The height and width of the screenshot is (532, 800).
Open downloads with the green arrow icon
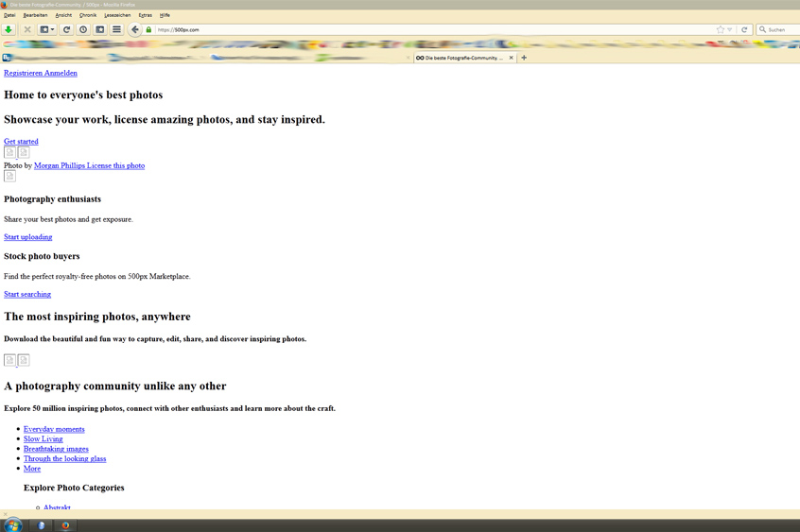9,29
